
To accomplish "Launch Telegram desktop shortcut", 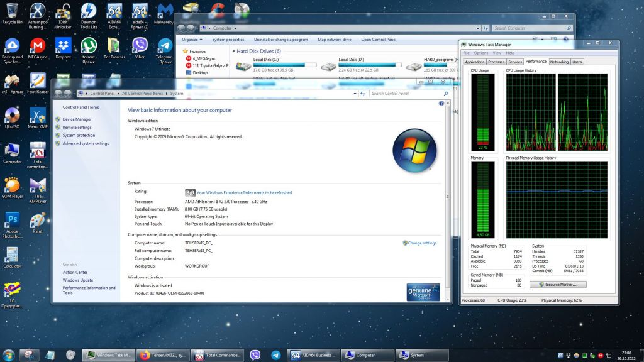I will coord(165,50).
